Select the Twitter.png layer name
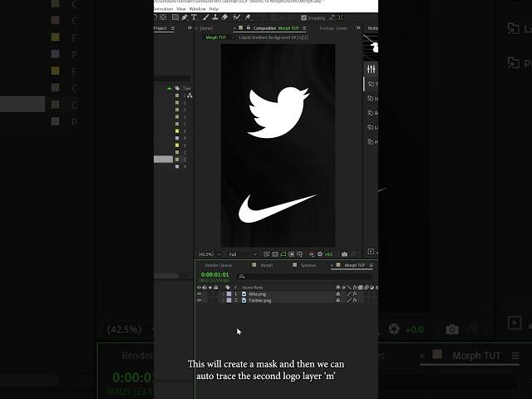The image size is (532, 399). click(260, 300)
